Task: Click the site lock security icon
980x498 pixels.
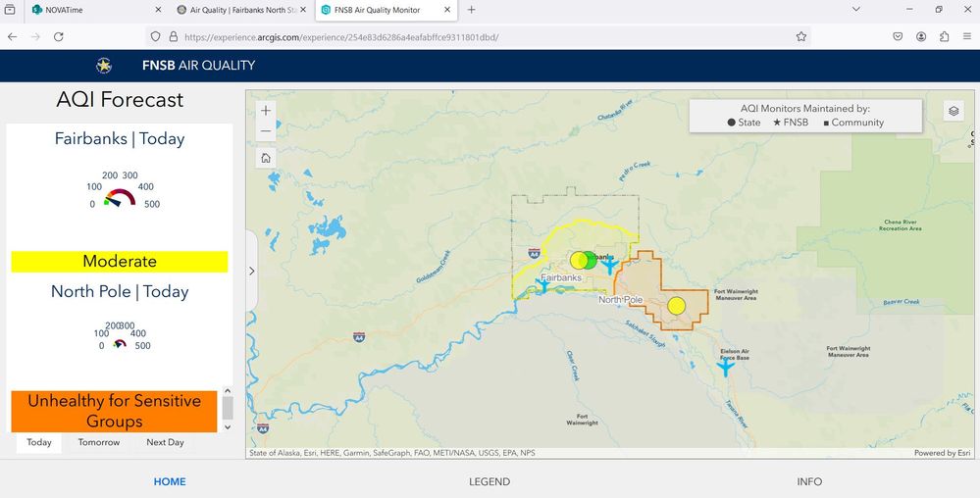Action: [173, 37]
